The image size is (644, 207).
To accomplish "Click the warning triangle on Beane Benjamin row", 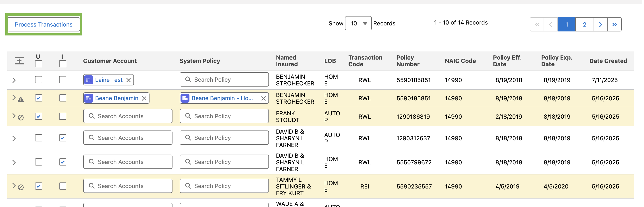I will click(21, 99).
